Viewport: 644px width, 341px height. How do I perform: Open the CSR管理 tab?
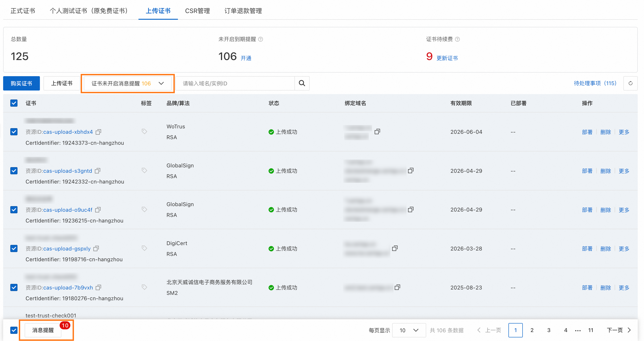(x=197, y=11)
